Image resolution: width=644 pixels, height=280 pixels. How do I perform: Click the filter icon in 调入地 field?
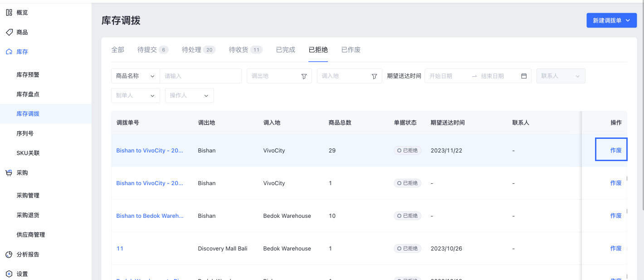point(374,76)
